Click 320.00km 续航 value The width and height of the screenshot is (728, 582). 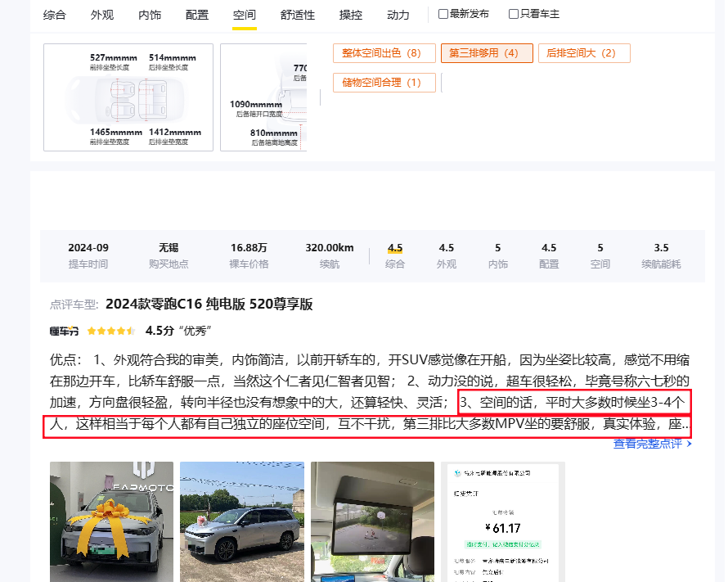pos(330,248)
